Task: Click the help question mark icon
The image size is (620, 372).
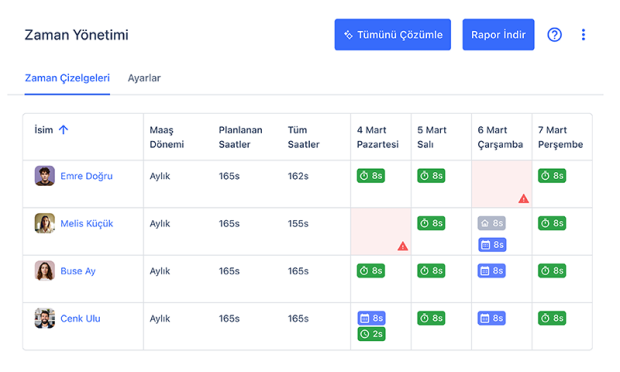Action: point(554,35)
